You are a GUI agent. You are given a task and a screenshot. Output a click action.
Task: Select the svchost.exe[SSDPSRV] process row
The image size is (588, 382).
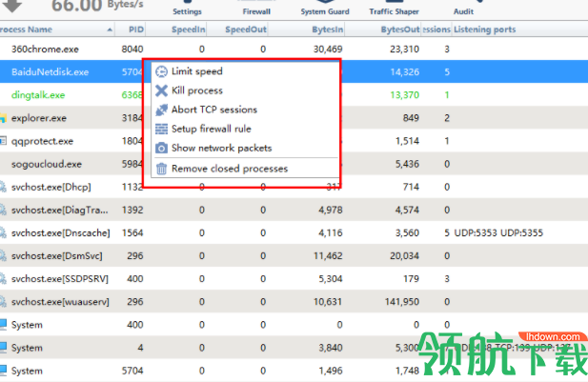click(x=294, y=278)
